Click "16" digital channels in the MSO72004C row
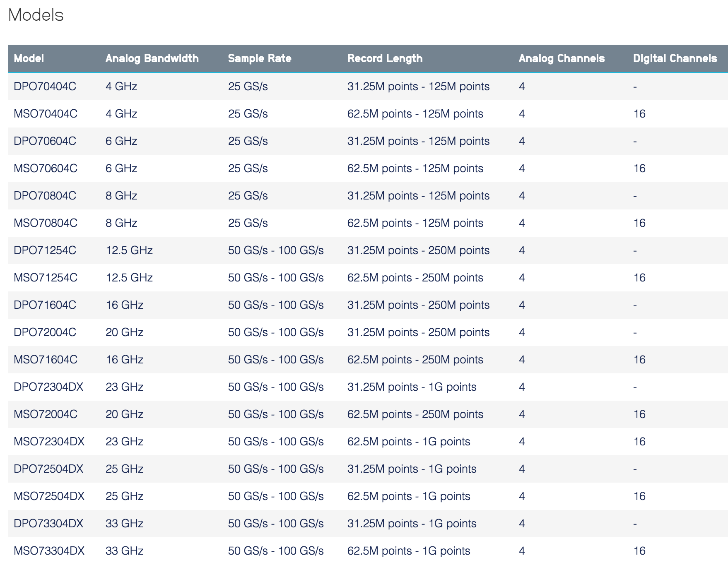 [639, 414]
